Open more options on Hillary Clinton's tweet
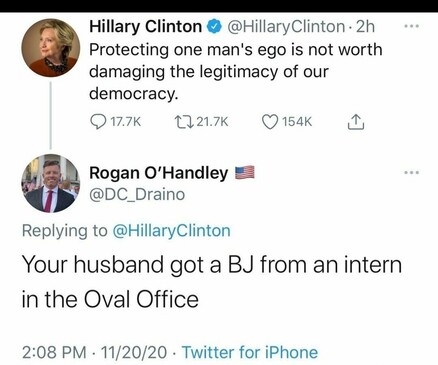Screen dimensions: 438x365 pos(411,26)
